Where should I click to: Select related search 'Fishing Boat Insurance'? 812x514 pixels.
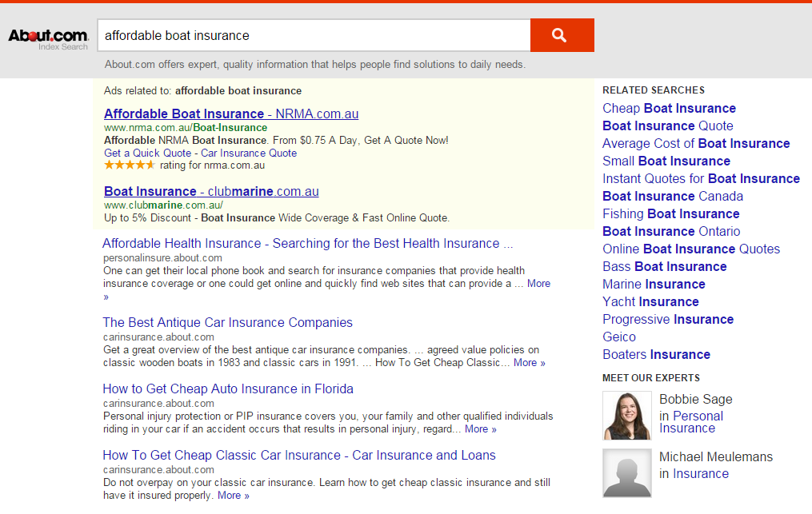pos(670,213)
